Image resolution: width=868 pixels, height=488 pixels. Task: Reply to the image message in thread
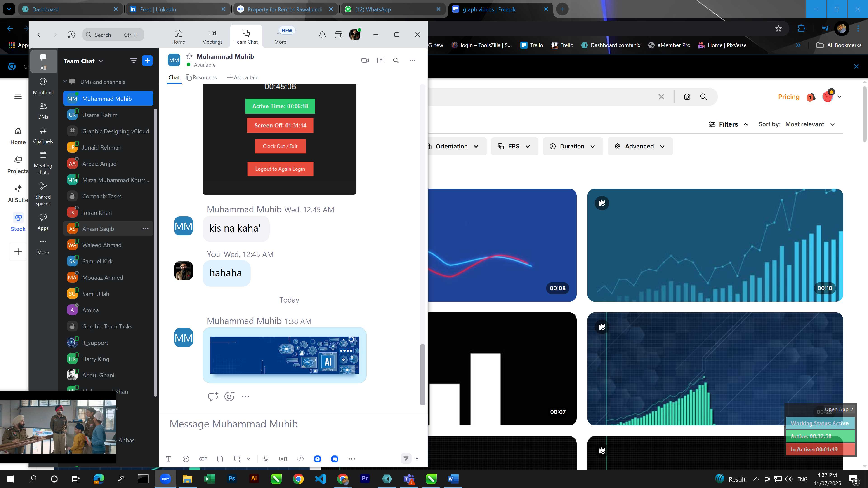pyautogui.click(x=213, y=396)
